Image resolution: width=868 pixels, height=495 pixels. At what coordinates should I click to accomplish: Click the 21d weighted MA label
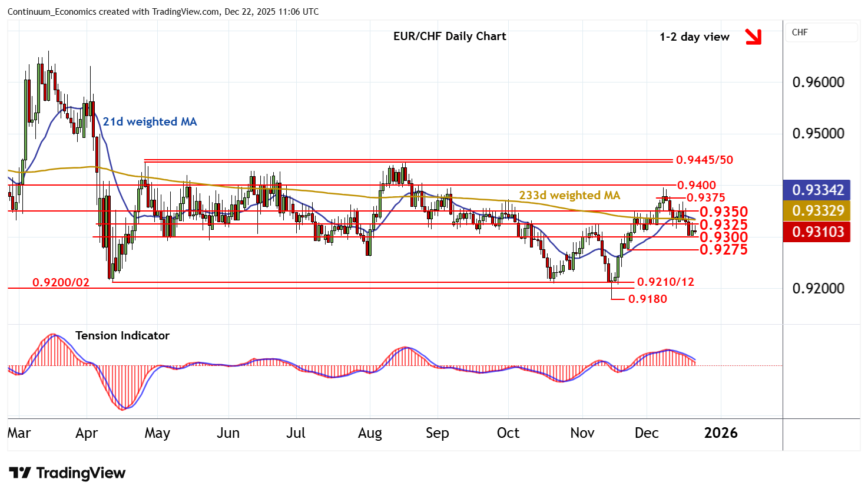150,122
